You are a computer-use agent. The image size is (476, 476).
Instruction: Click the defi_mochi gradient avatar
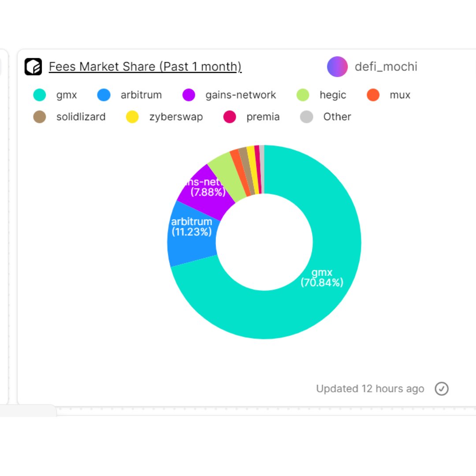(x=337, y=67)
